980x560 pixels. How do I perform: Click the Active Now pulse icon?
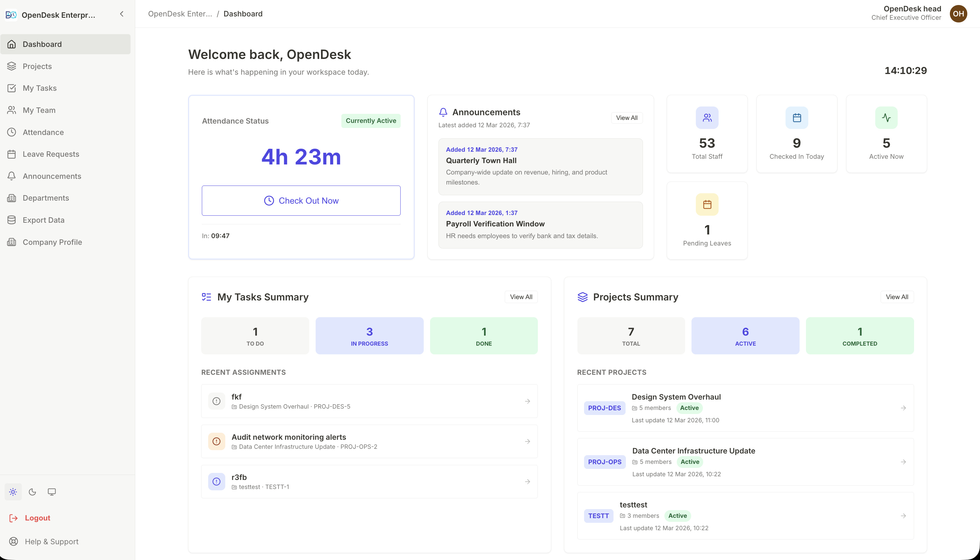(887, 118)
